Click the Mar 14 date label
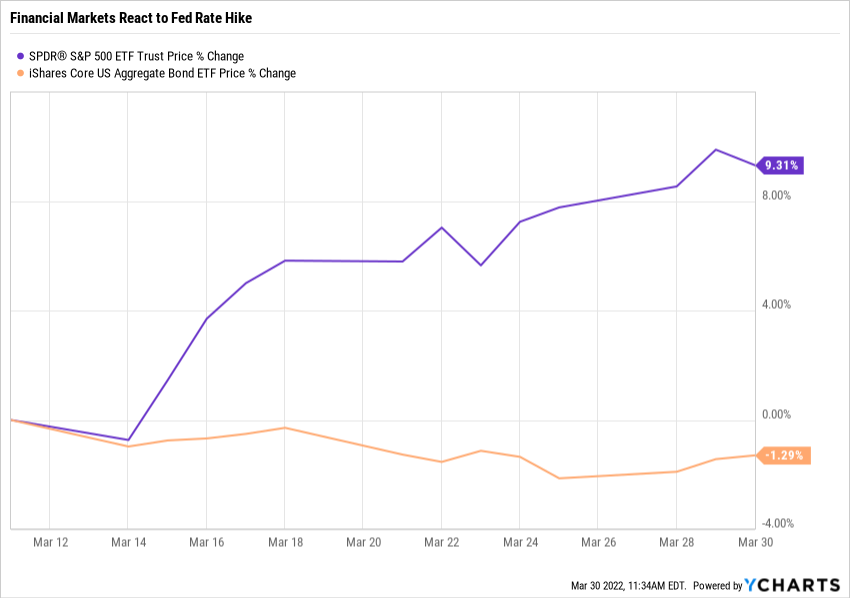 pos(128,542)
